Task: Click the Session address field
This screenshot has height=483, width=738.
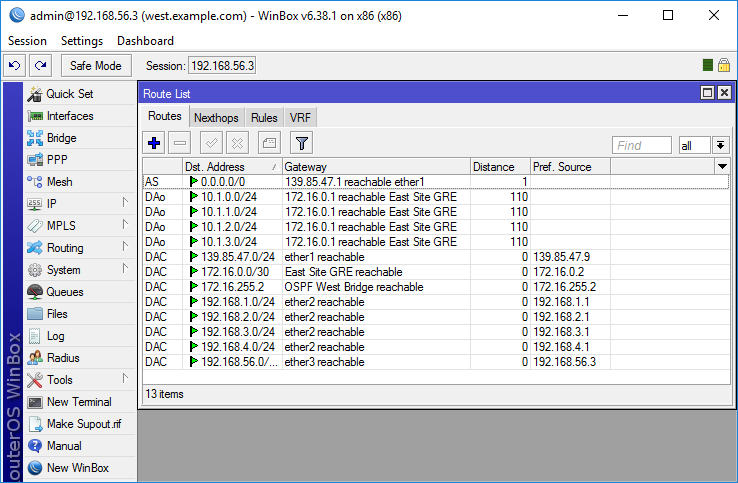Action: 222,65
